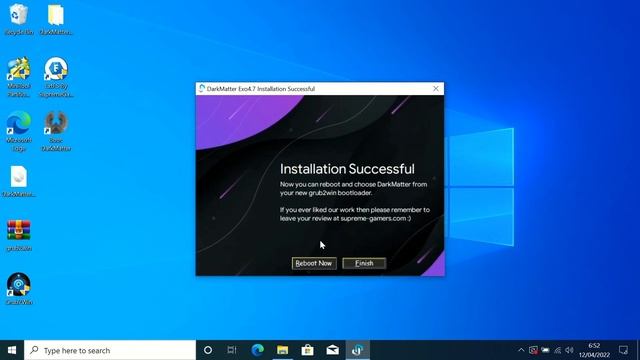
Task: Click the 'Installation Successful' heading text
Action: coord(347,169)
